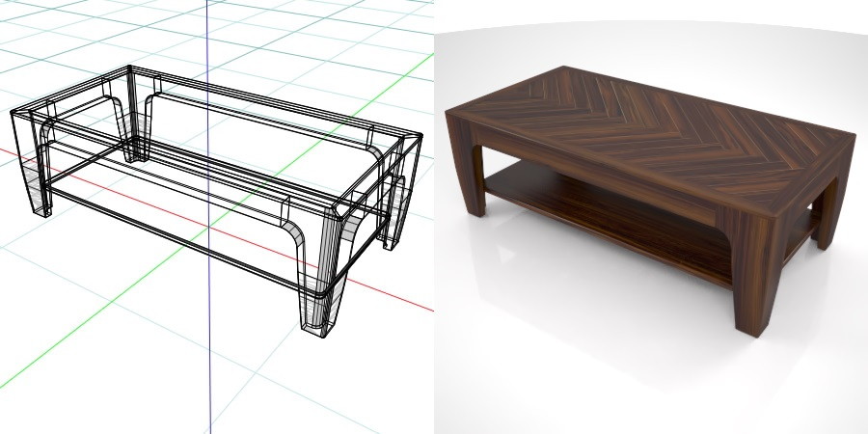Select the wireframe coffee table model
This screenshot has height=434, width=868.
pyautogui.click(x=216, y=200)
